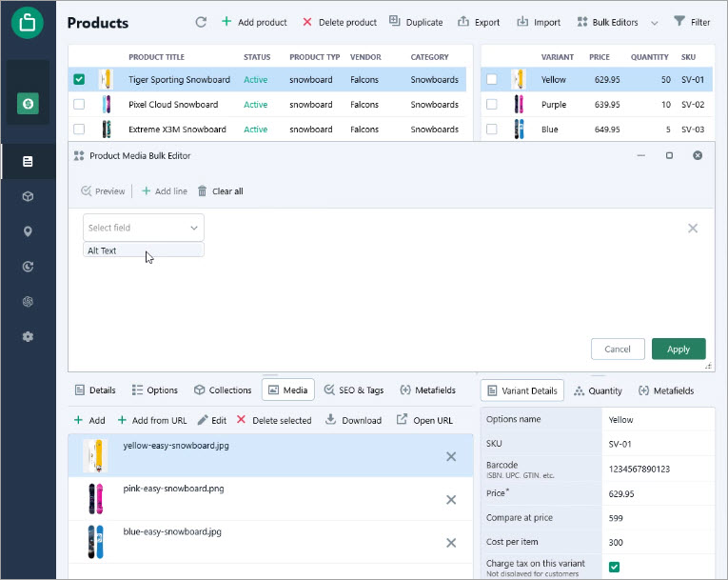Open the Select field dropdown
Screen dimensions: 728x580
144,228
